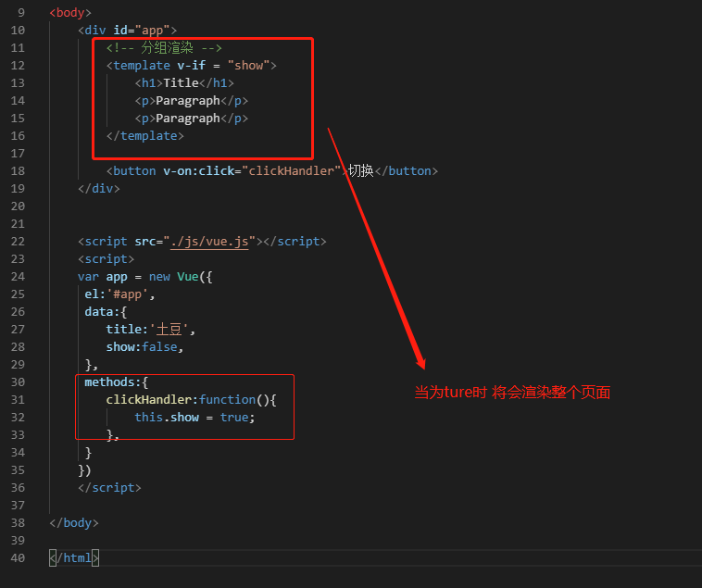The width and height of the screenshot is (702, 588).
Task: Open the ./js/vue.js link in script src
Action: 209,242
